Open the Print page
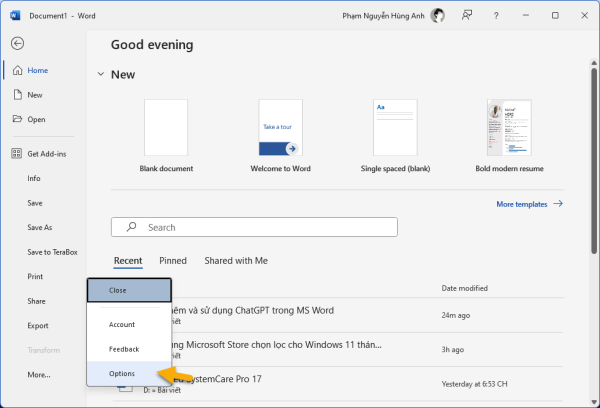The image size is (600, 408). tap(35, 276)
